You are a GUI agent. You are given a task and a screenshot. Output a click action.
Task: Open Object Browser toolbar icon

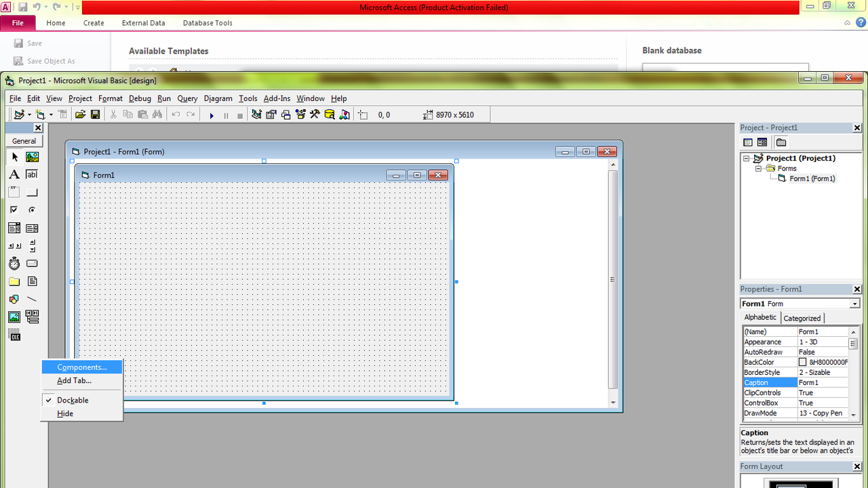click(300, 115)
